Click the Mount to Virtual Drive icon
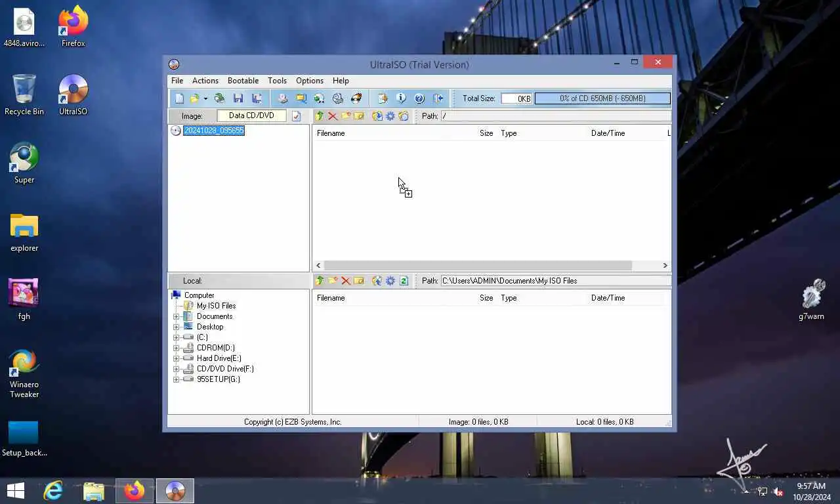Image resolution: width=840 pixels, height=504 pixels. 338,98
